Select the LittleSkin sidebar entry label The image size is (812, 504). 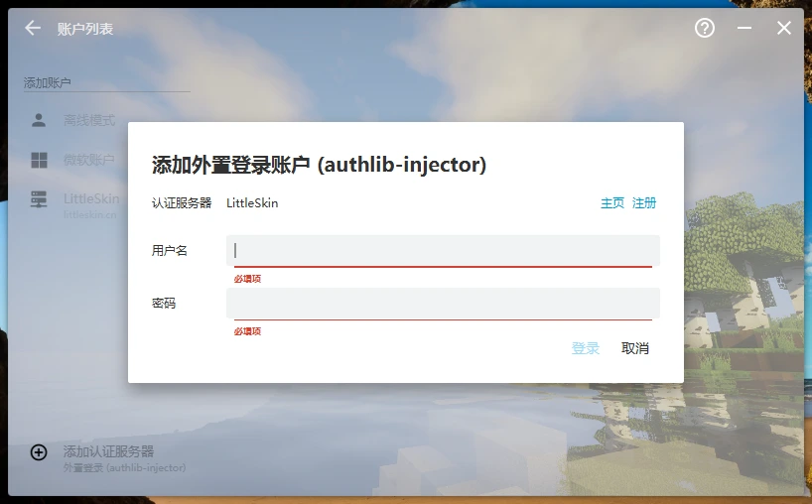(91, 198)
